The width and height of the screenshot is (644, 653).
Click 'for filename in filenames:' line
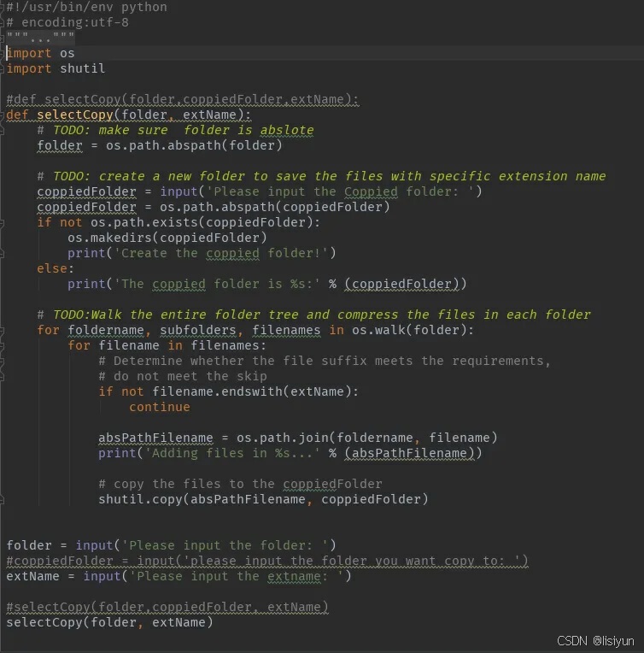coord(167,345)
